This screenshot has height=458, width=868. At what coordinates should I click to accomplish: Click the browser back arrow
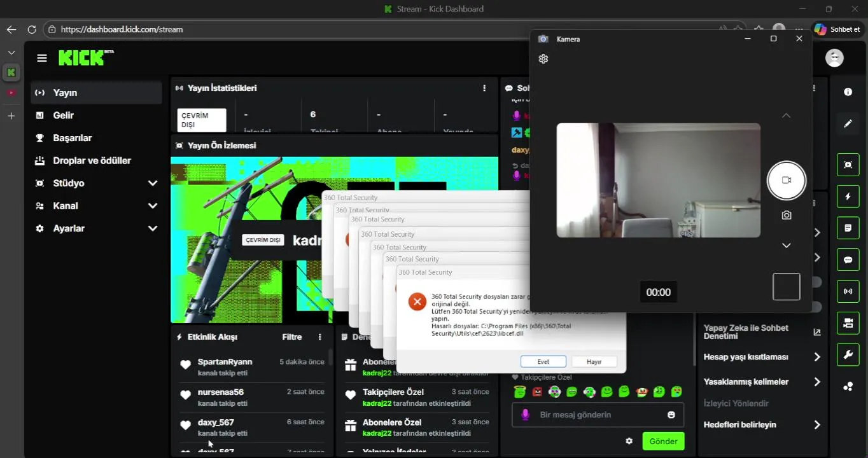[x=11, y=29]
